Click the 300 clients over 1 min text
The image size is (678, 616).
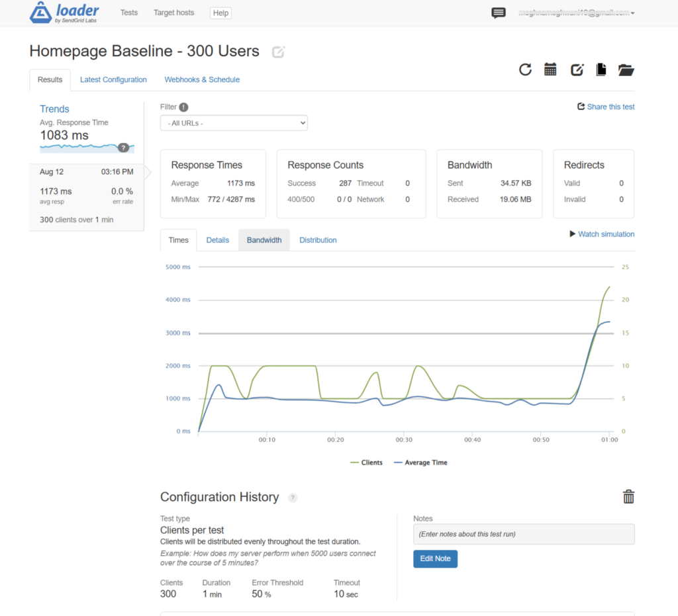pos(77,220)
